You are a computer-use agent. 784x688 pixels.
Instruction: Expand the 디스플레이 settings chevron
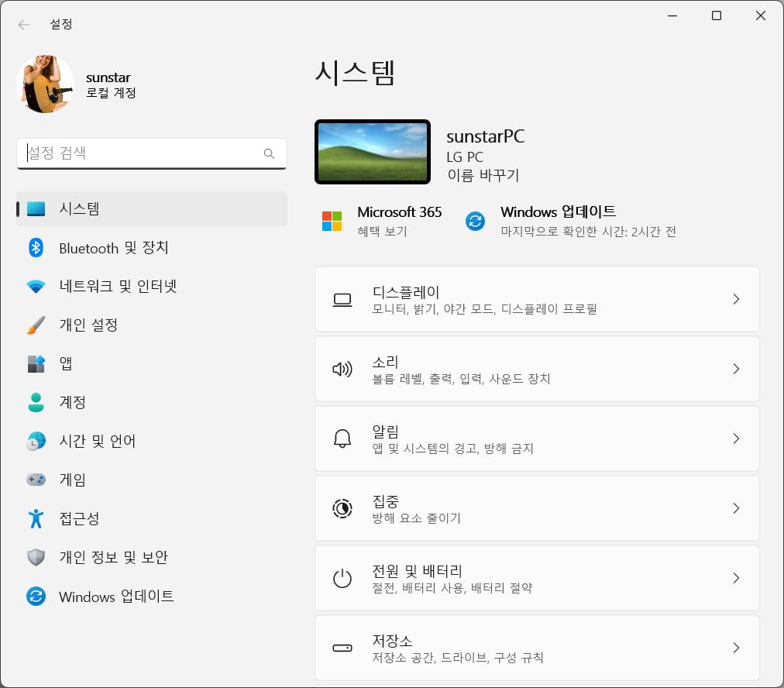pos(735,299)
